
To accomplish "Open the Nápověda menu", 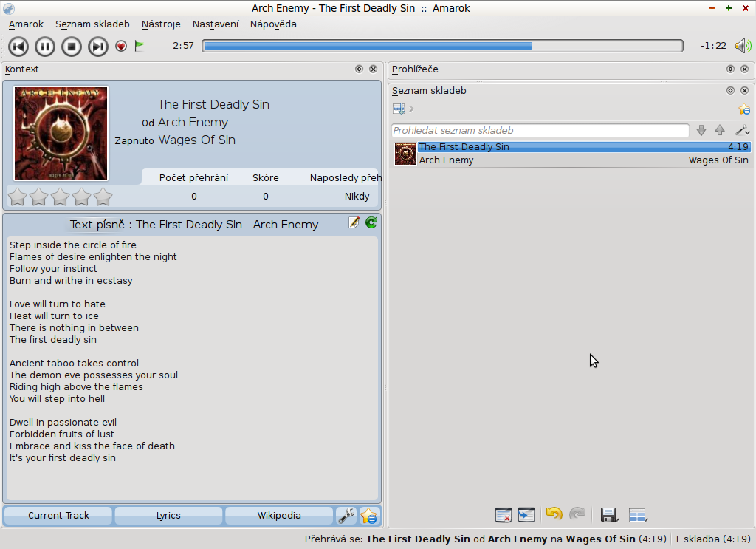I will (273, 24).
